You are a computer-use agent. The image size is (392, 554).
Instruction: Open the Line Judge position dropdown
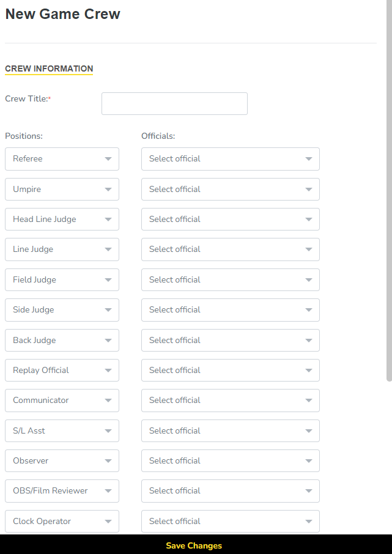coord(62,249)
